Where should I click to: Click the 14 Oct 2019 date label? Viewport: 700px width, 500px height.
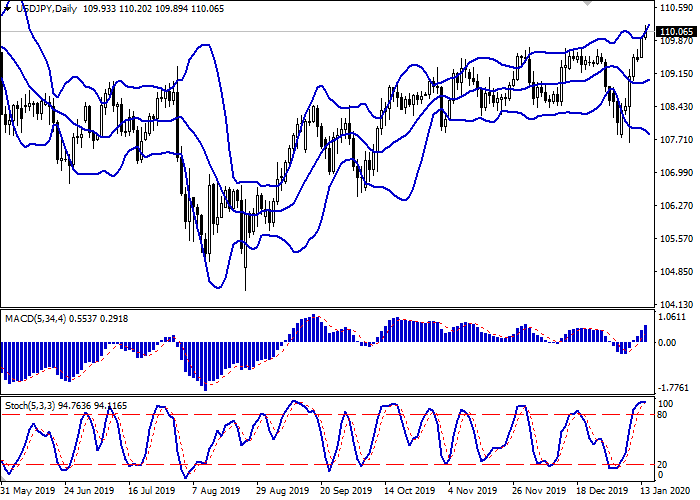coord(410,490)
